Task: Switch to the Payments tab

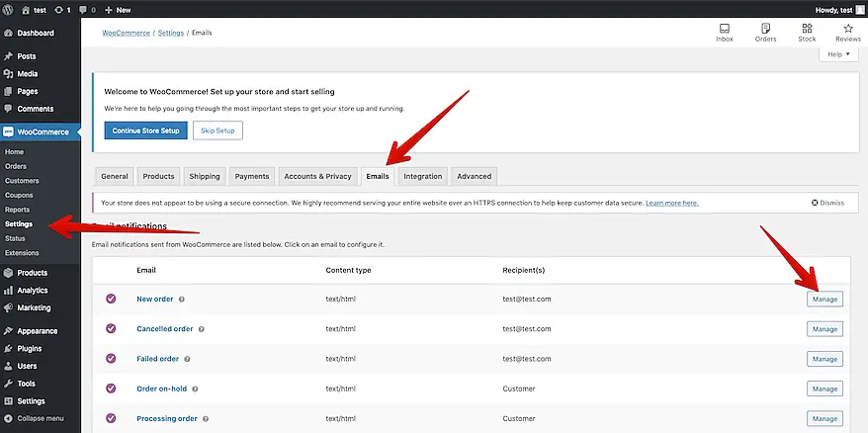Action: (x=252, y=176)
